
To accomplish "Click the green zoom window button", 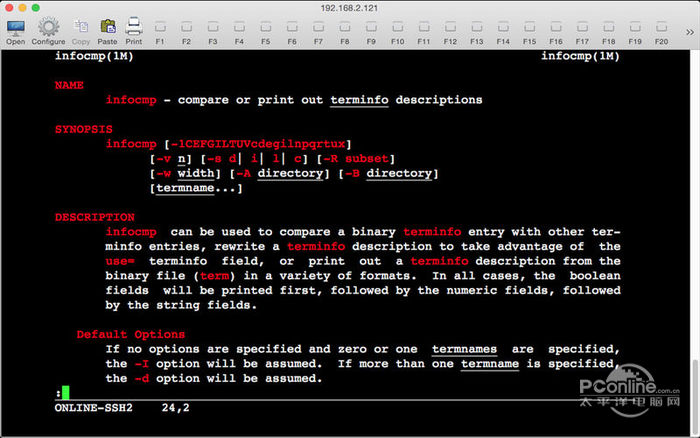I will pyautogui.click(x=36, y=8).
